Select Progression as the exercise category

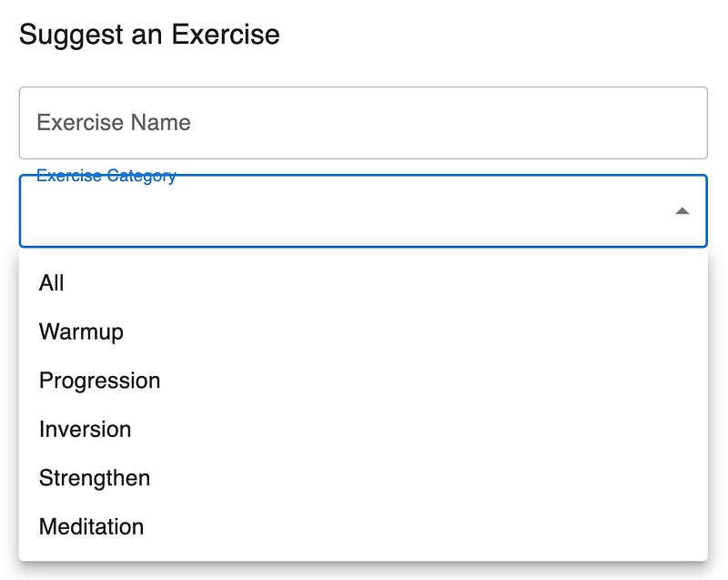tap(99, 381)
